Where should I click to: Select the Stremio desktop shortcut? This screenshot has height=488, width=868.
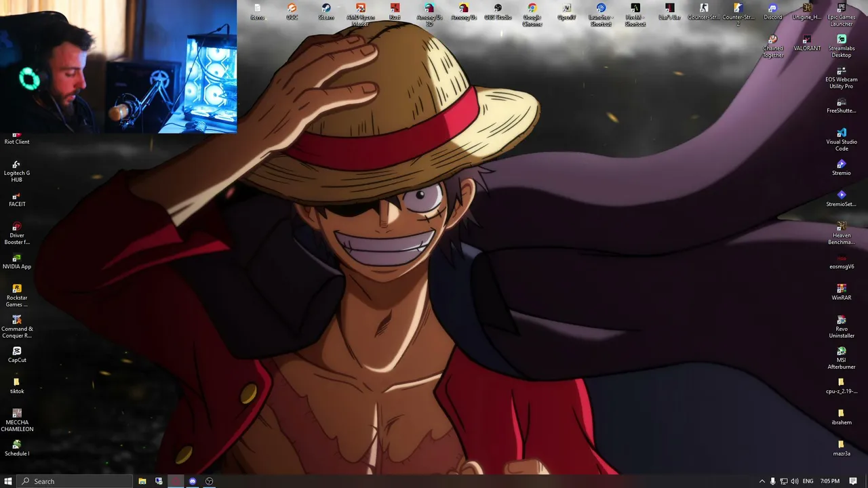coord(842,167)
